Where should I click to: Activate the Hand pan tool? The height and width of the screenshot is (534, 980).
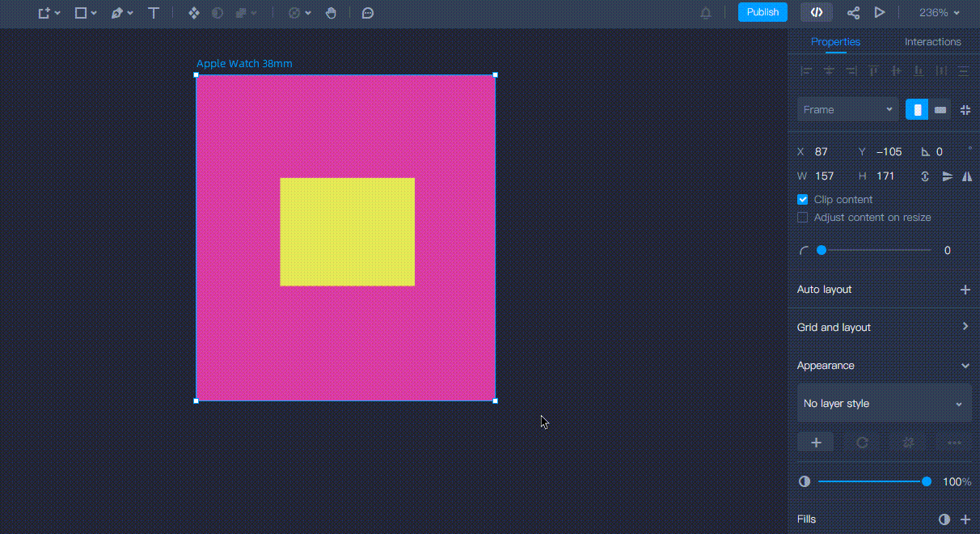331,13
